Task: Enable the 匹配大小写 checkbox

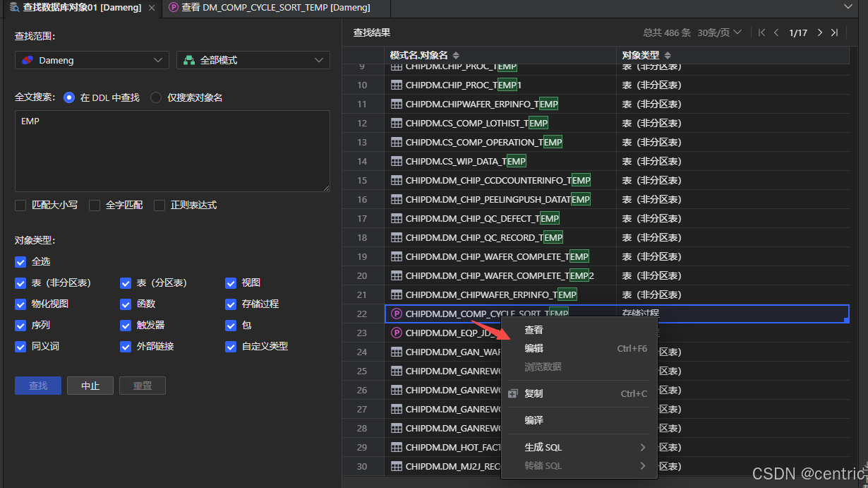Action: pyautogui.click(x=21, y=206)
